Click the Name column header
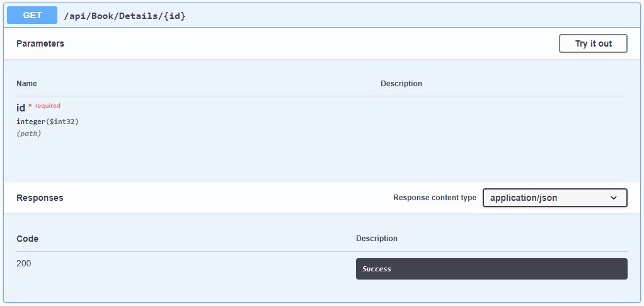This screenshot has height=306, width=644. (x=26, y=84)
